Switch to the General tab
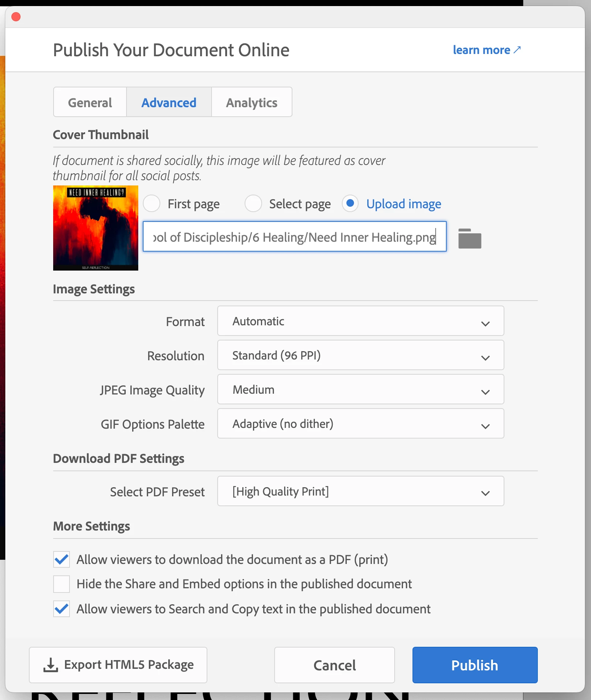The width and height of the screenshot is (591, 700). [90, 102]
